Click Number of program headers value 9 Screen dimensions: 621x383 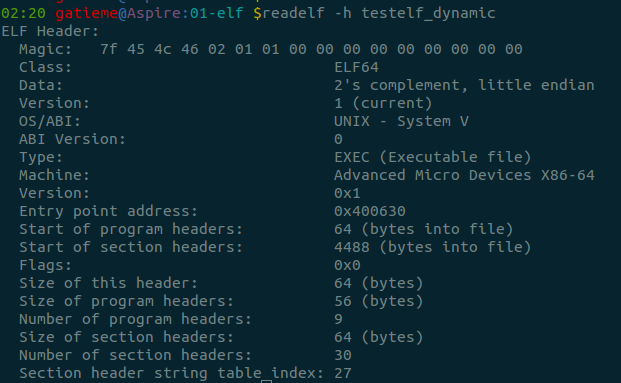(338, 319)
